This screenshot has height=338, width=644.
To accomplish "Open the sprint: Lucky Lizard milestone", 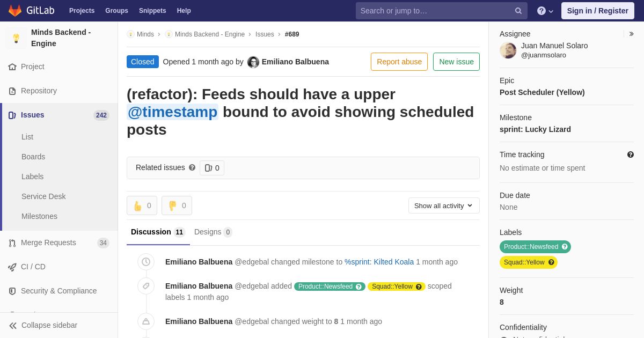I will point(535,129).
